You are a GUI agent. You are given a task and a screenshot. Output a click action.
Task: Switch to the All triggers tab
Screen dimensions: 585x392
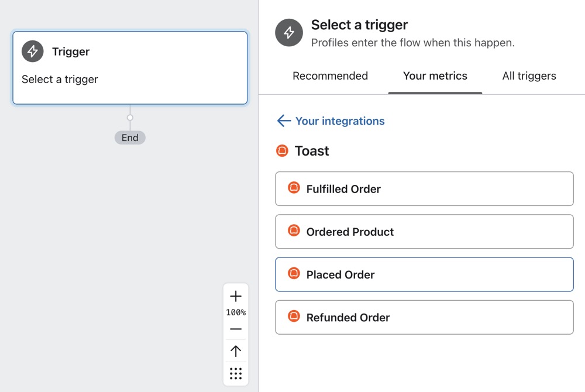pos(529,76)
